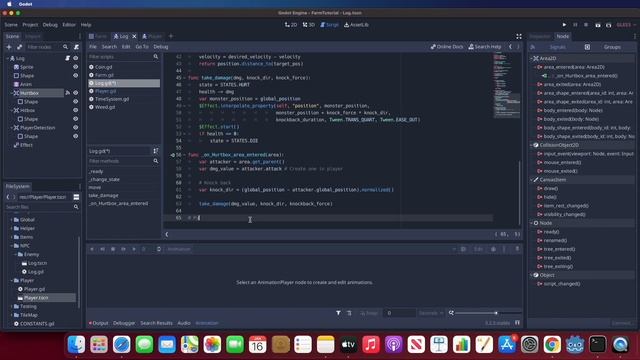The width and height of the screenshot is (640, 360).
Task: Toggle visibility of PlayerDetection node
Action: (x=76, y=128)
